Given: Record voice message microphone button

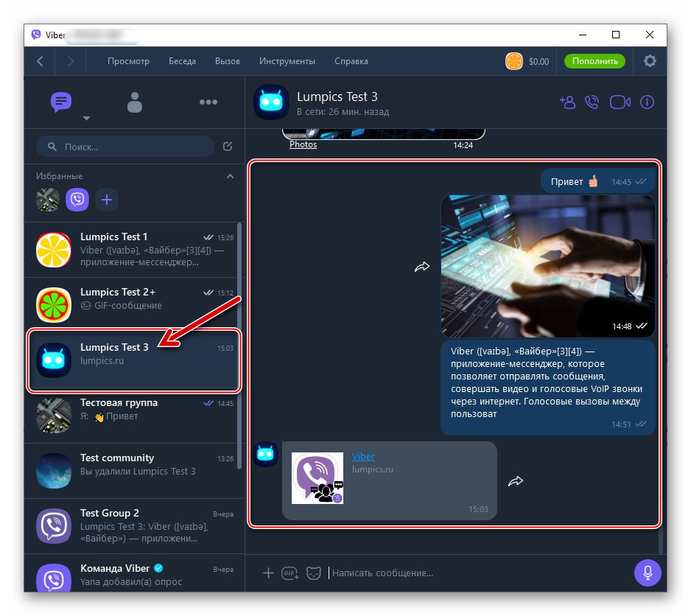Looking at the screenshot, I should 648,573.
